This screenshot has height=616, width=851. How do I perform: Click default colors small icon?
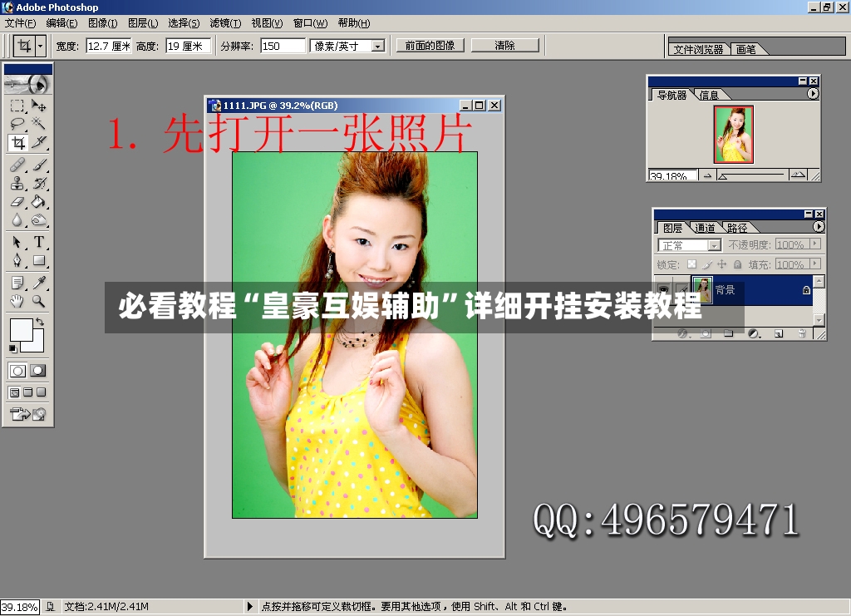click(x=13, y=348)
